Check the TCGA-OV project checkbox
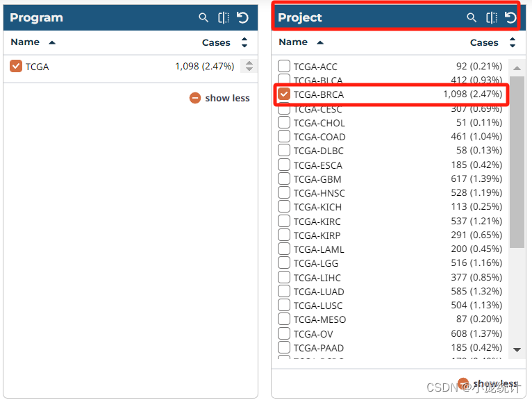 (284, 333)
